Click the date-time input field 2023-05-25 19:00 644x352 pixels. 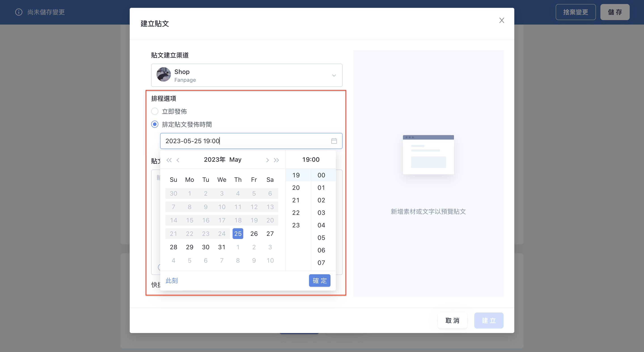coord(251,141)
